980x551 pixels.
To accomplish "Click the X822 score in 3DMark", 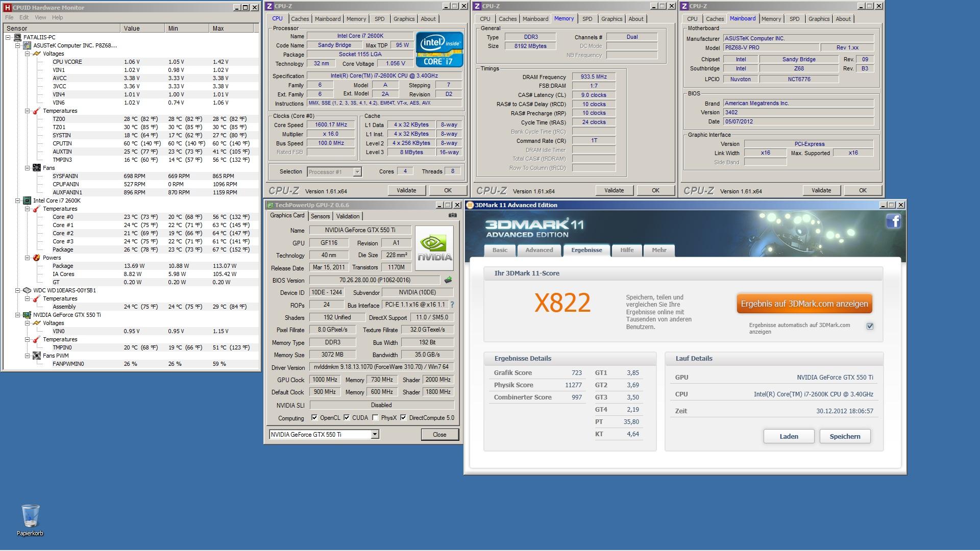I will coord(562,303).
